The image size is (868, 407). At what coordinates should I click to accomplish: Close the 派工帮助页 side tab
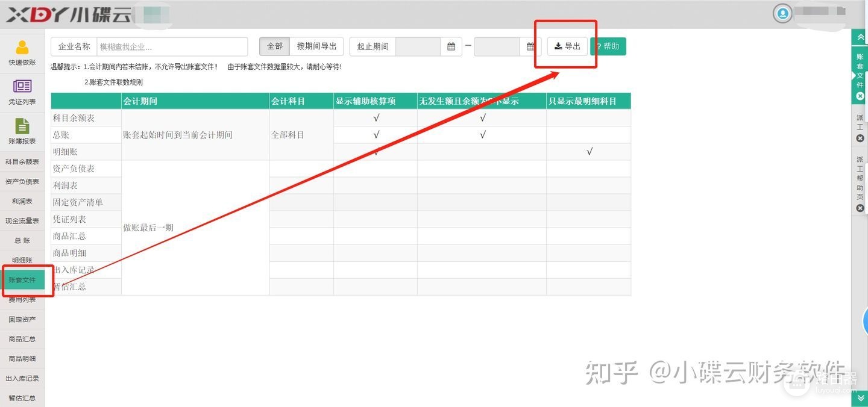point(860,208)
